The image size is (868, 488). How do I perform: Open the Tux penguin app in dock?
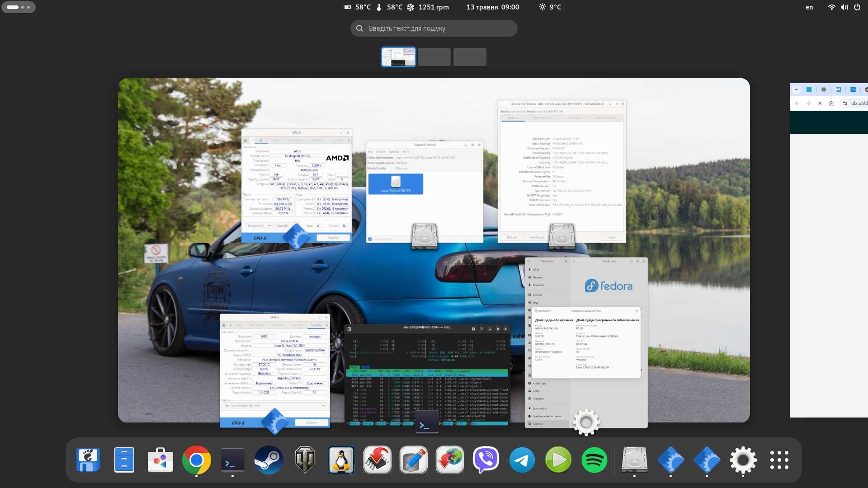coord(341,460)
